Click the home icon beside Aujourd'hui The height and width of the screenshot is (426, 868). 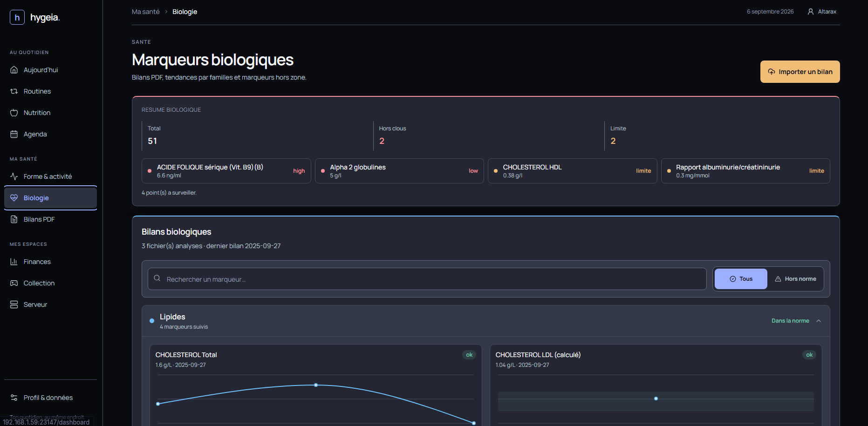pos(14,70)
